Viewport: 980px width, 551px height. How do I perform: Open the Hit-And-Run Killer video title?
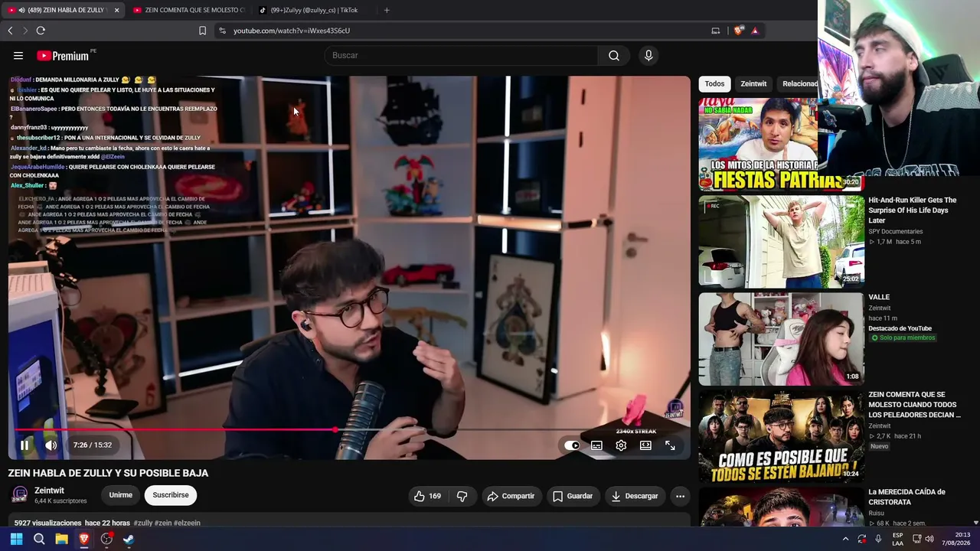coord(912,210)
